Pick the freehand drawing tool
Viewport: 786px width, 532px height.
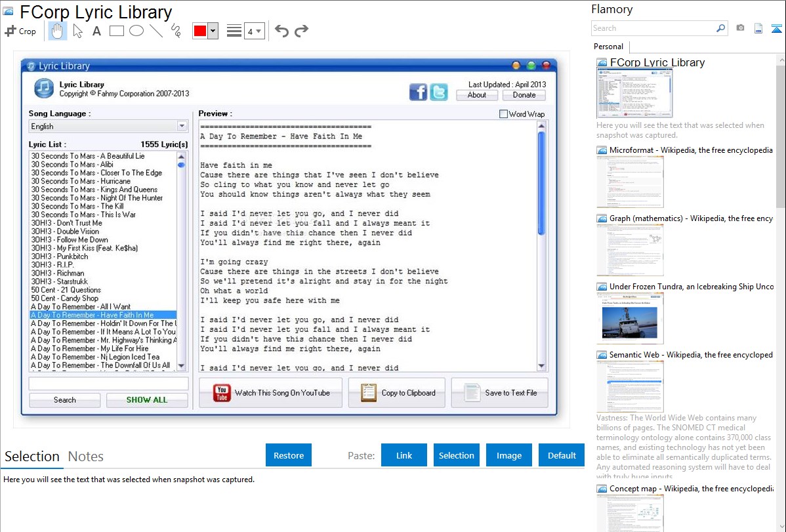(x=175, y=31)
